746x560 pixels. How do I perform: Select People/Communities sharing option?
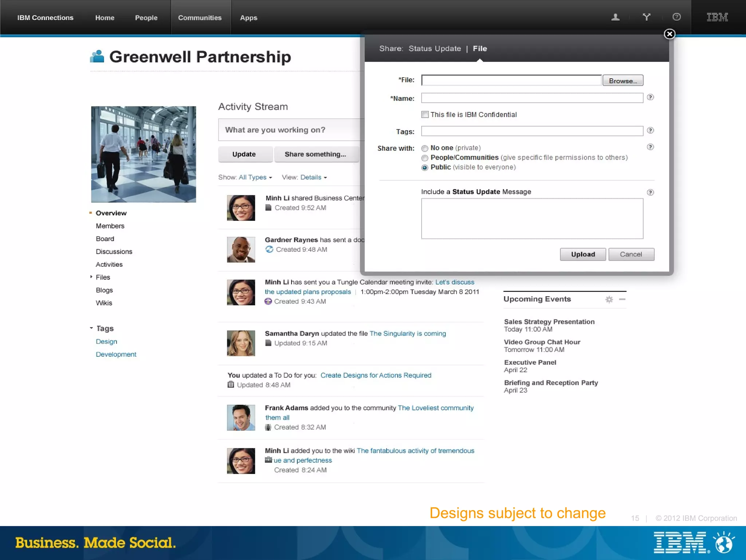point(425,158)
